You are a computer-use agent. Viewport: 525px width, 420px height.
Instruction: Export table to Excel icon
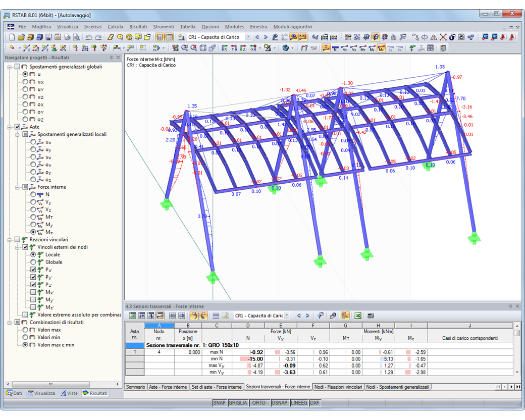point(357,316)
